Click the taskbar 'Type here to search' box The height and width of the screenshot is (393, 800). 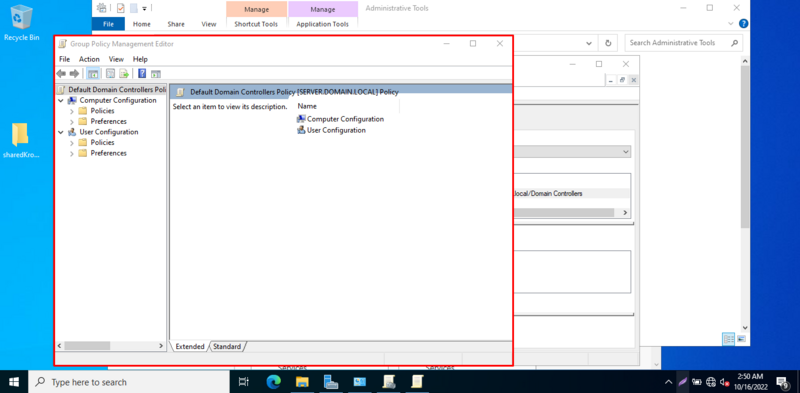click(x=128, y=382)
